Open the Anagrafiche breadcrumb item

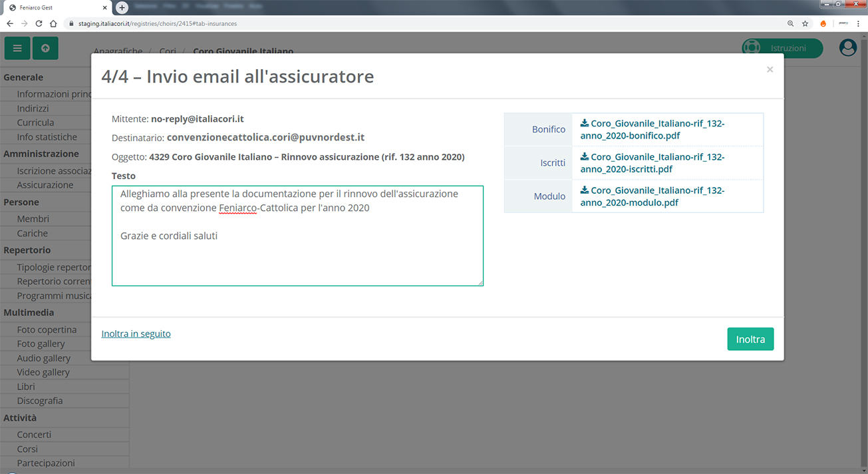coord(118,51)
